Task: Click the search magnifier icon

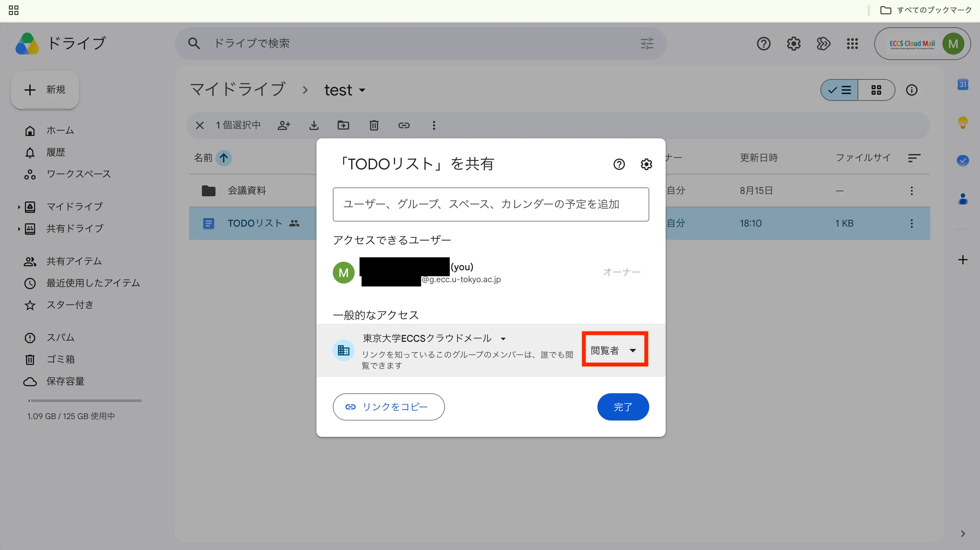Action: 194,43
